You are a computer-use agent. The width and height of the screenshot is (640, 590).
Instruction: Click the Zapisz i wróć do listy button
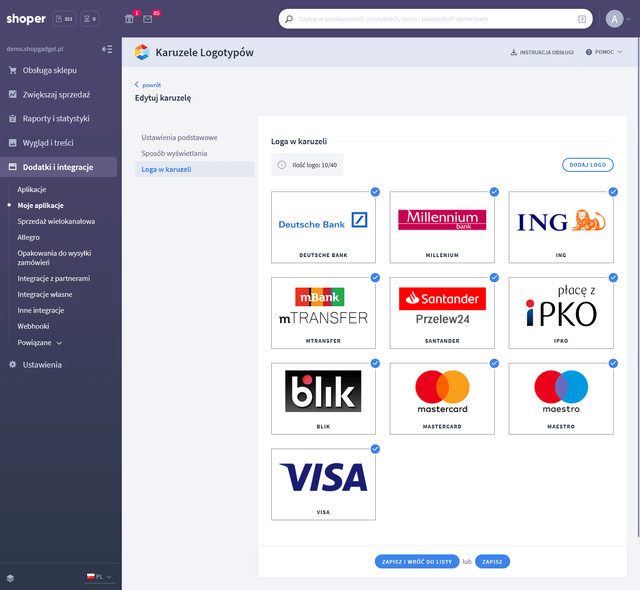click(x=417, y=561)
